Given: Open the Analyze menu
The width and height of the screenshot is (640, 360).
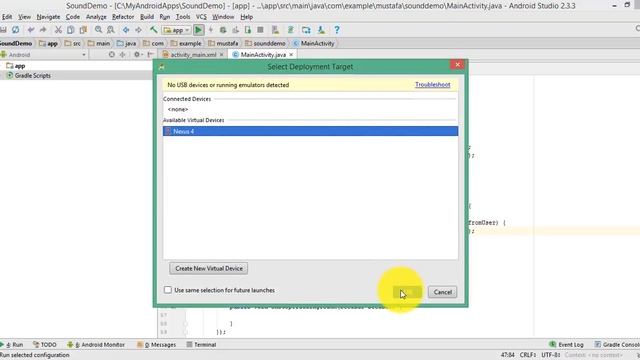Looking at the screenshot, I should pos(96,17).
